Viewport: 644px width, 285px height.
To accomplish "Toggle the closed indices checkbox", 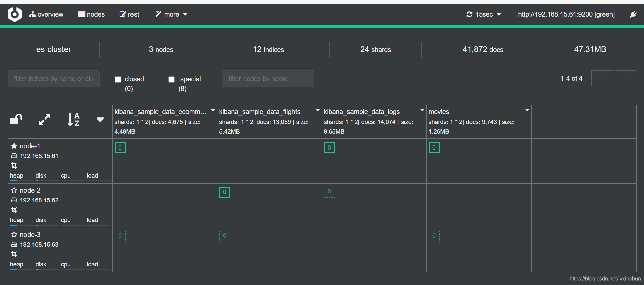I will tap(118, 79).
